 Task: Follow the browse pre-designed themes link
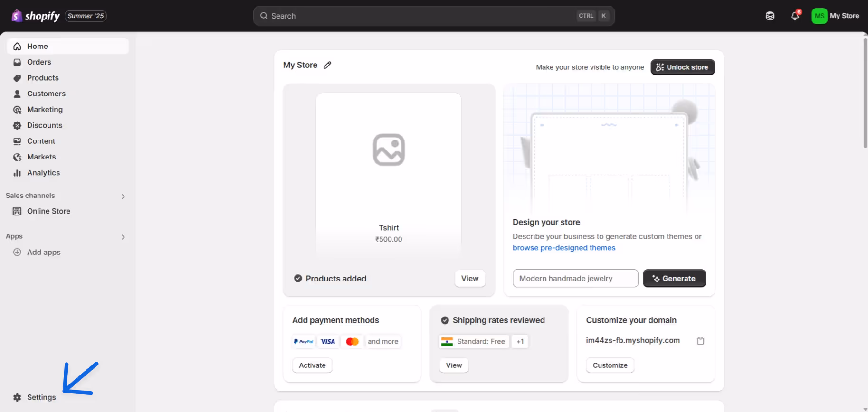[x=564, y=248]
